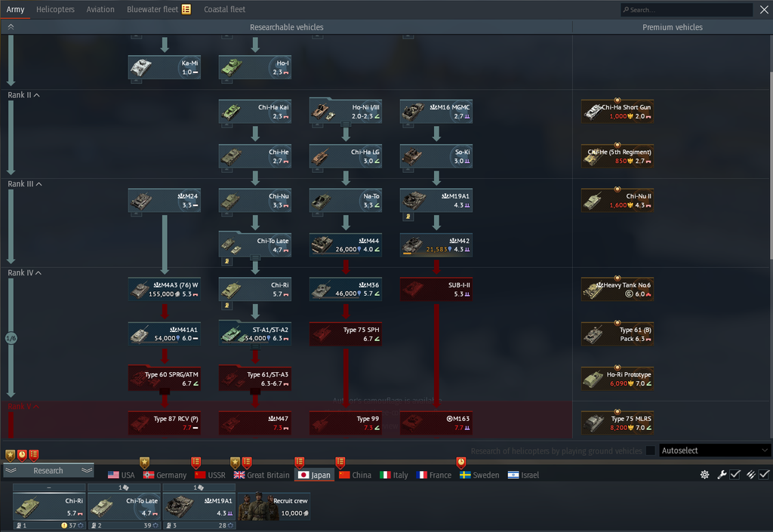Switch to the Aviation tab
This screenshot has width=773, height=532.
click(100, 9)
